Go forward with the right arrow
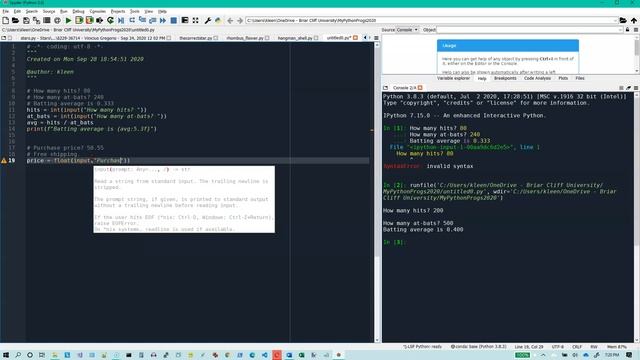Viewport: 640px width, 360px height. [x=240, y=20]
